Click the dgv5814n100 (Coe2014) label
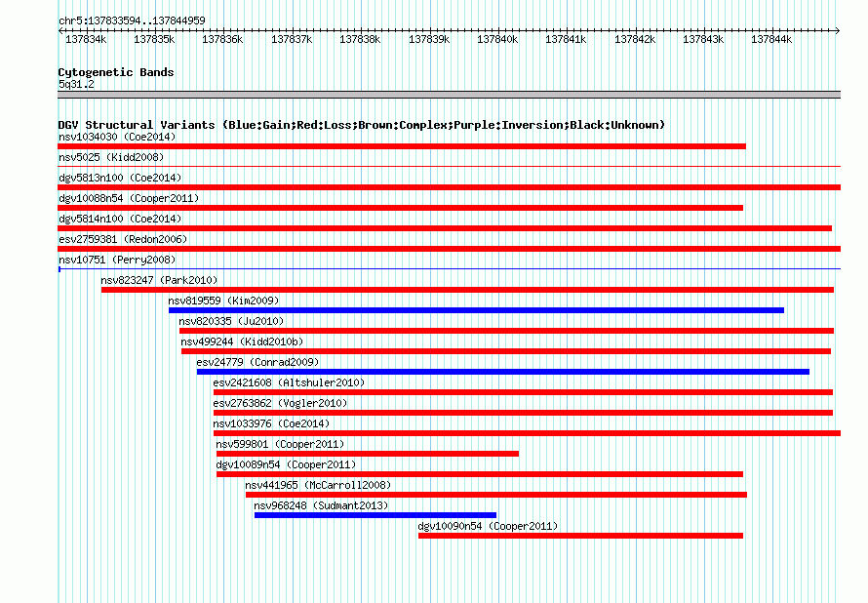 click(120, 219)
